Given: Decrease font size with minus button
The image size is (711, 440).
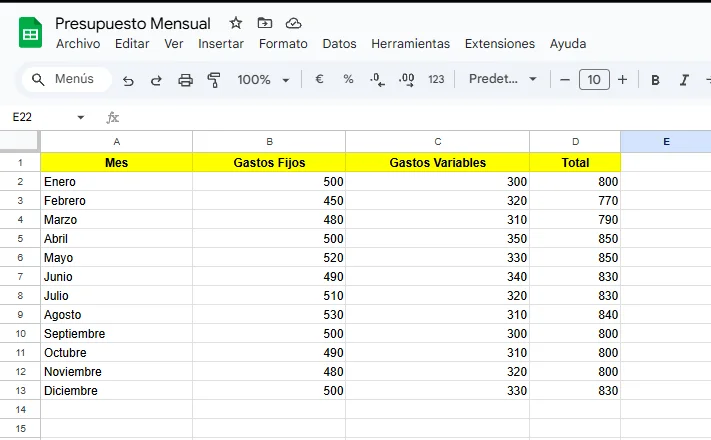Looking at the screenshot, I should [565, 80].
